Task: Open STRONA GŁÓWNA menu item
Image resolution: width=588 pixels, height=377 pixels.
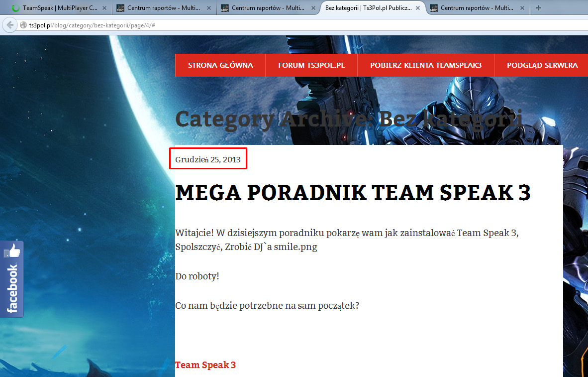Action: pos(220,65)
